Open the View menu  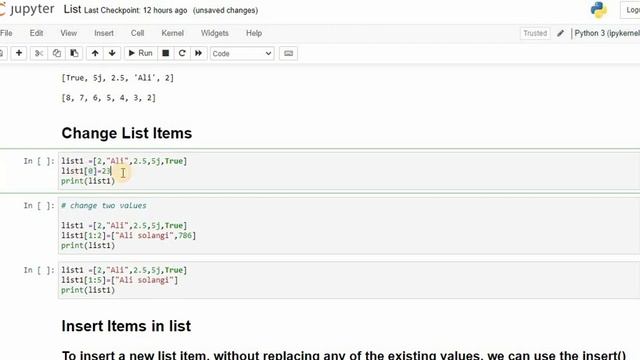pyautogui.click(x=69, y=33)
